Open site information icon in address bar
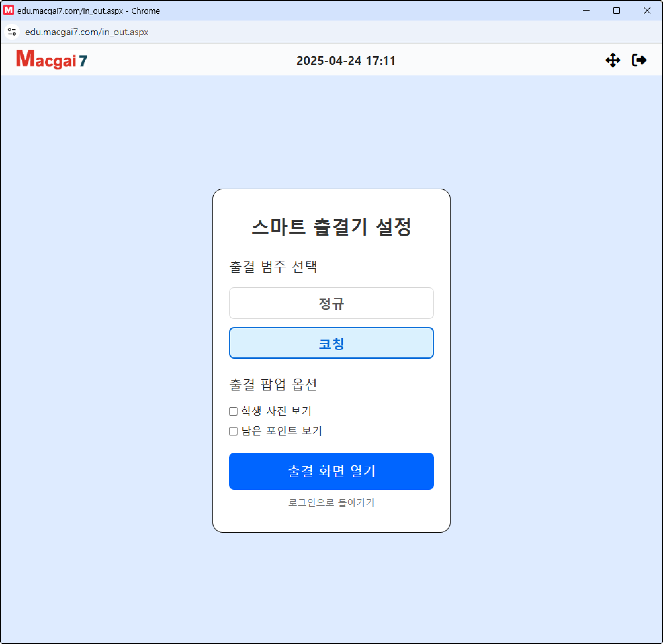663x644 pixels. (x=12, y=32)
